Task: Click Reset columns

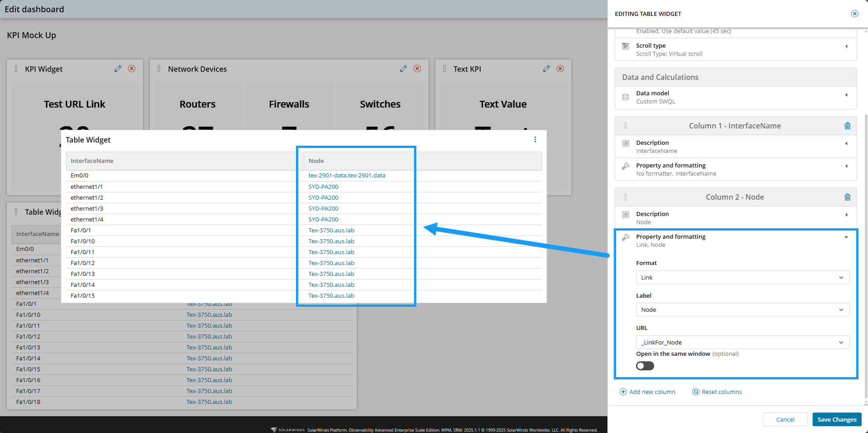Action: coord(717,392)
